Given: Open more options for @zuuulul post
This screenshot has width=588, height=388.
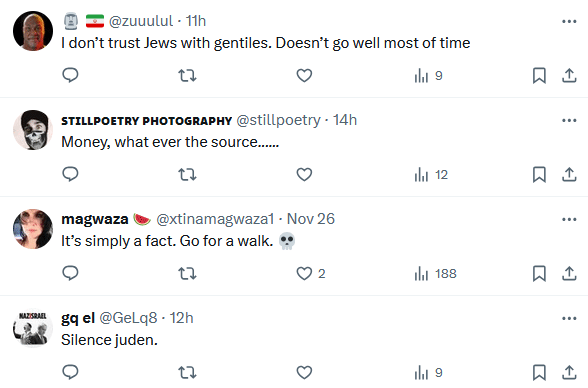Looking at the screenshot, I should (x=569, y=21).
